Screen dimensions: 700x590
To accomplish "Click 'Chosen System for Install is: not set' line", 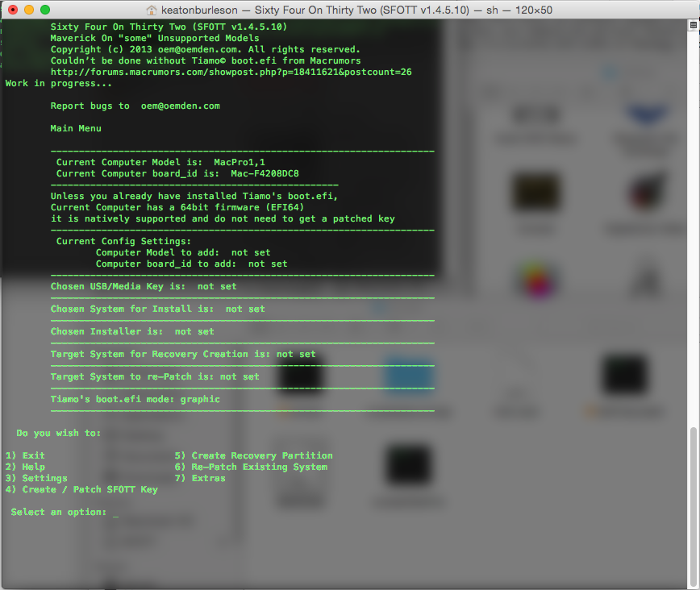I will point(157,309).
